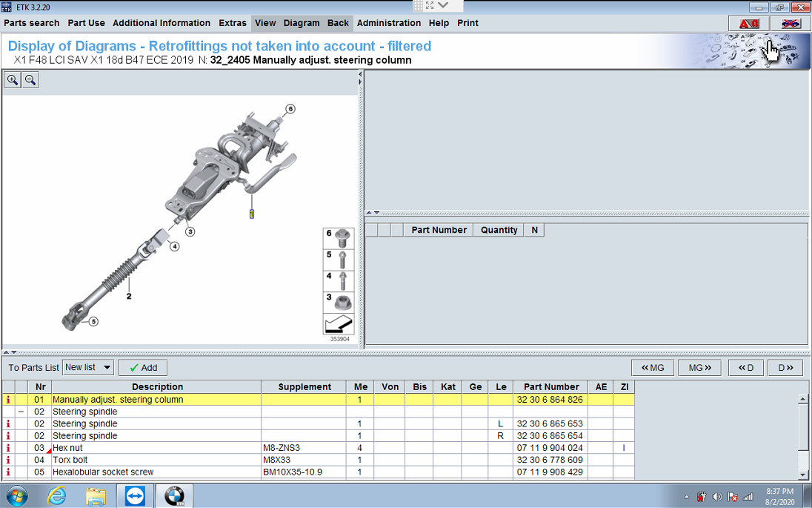Viewport: 812px width, 508px height.
Task: Click the Add button
Action: pyautogui.click(x=143, y=368)
